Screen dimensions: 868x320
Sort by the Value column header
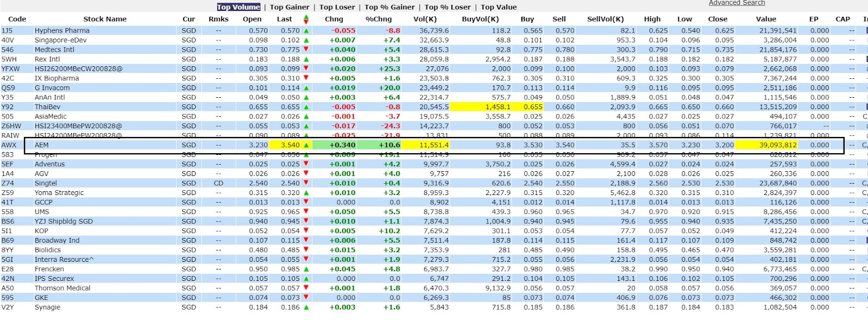766,19
